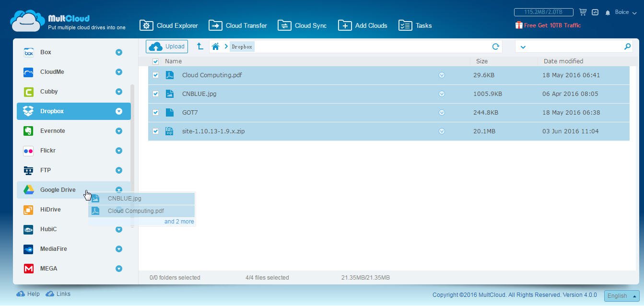The width and height of the screenshot is (644, 306).
Task: Click the Upload button
Action: point(167,47)
